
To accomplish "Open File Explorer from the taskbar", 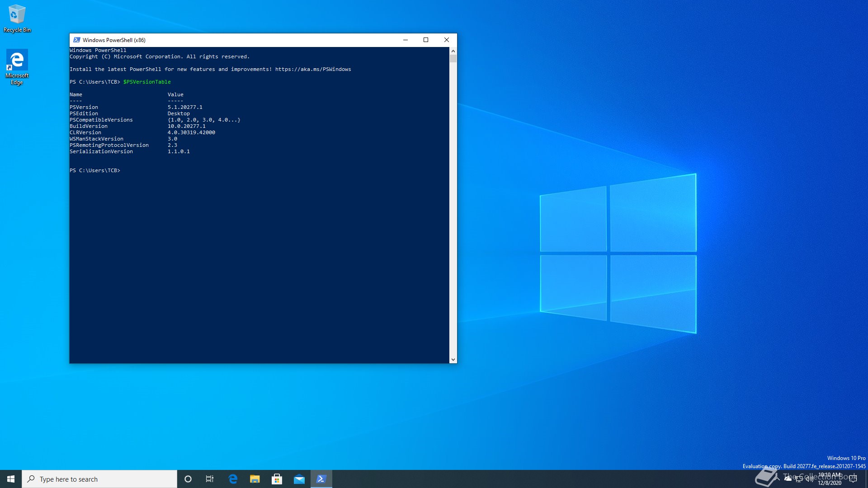I will (x=255, y=479).
